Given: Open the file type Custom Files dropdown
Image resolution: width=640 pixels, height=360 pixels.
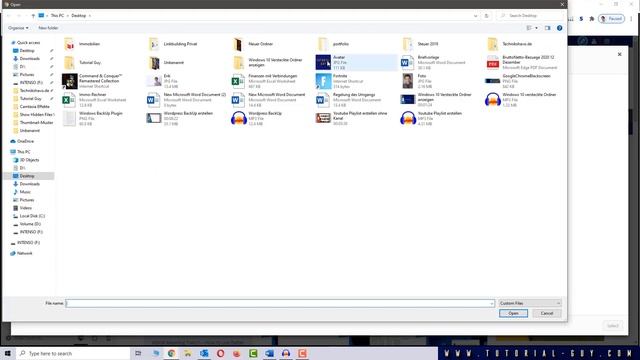Looking at the screenshot, I should click(530, 303).
